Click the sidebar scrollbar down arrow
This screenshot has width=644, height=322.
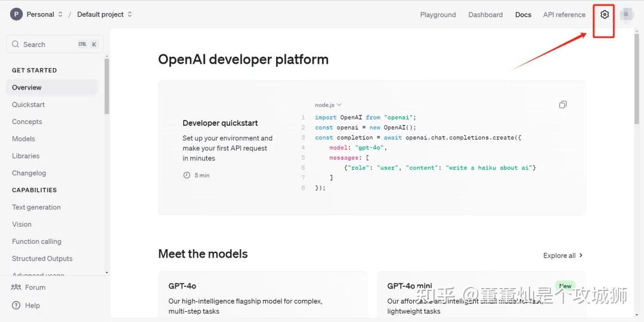107,273
